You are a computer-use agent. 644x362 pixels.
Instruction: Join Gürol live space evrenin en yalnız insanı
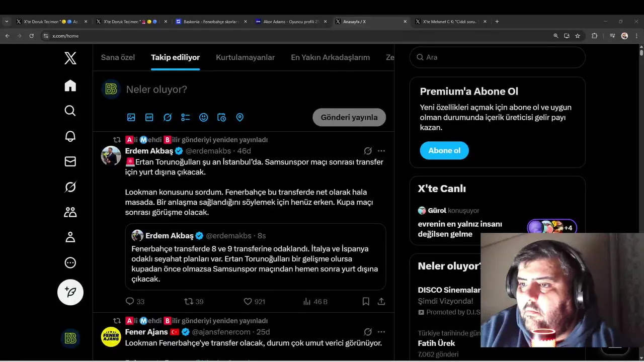tap(460, 229)
